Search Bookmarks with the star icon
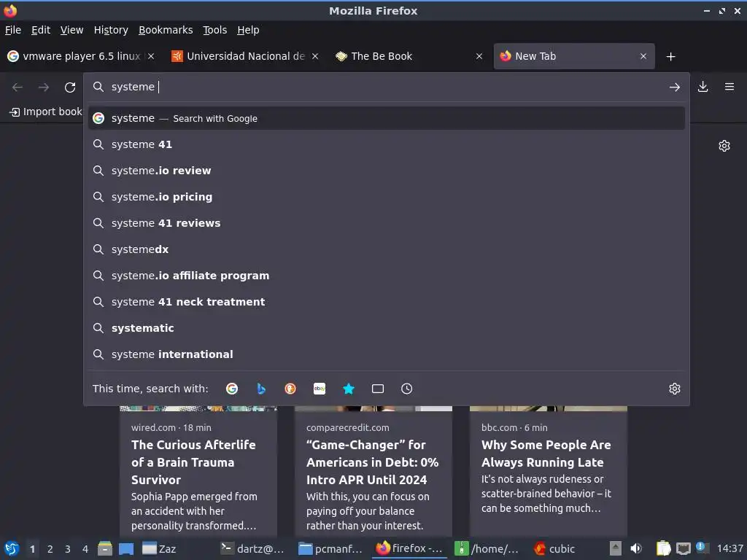 [349, 389]
